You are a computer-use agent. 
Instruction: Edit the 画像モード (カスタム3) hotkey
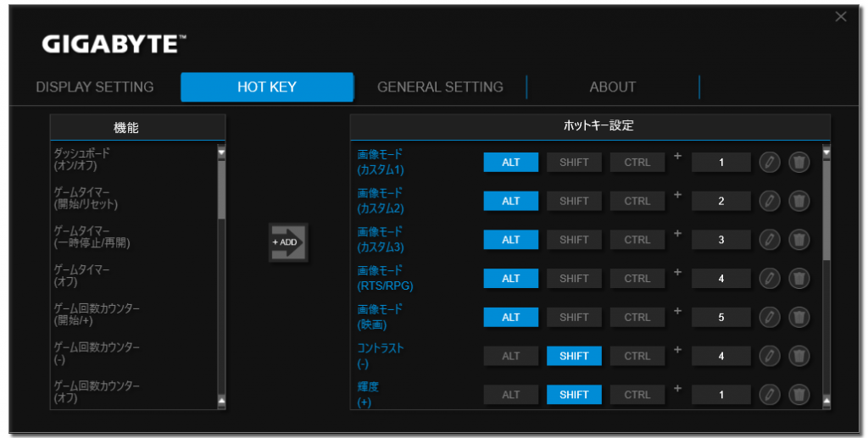coord(770,240)
